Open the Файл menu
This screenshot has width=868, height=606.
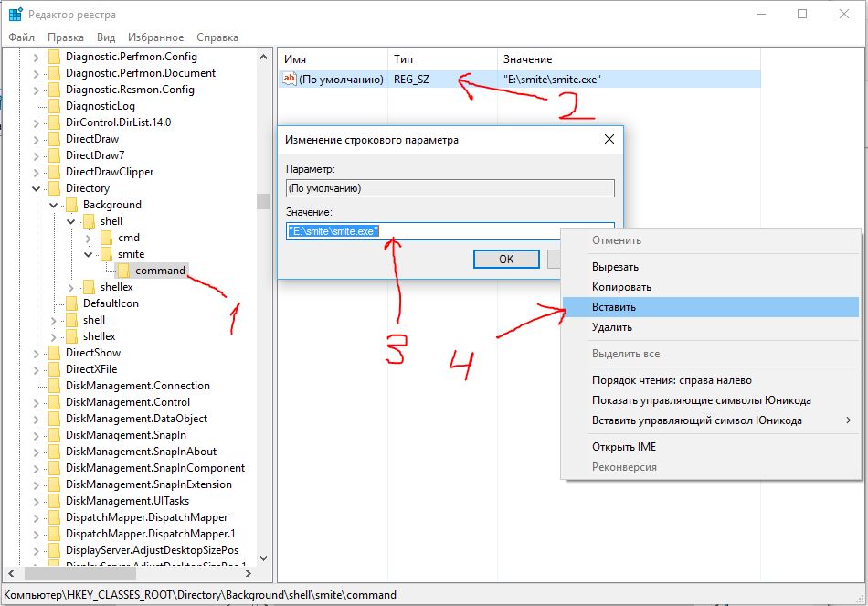click(x=22, y=37)
